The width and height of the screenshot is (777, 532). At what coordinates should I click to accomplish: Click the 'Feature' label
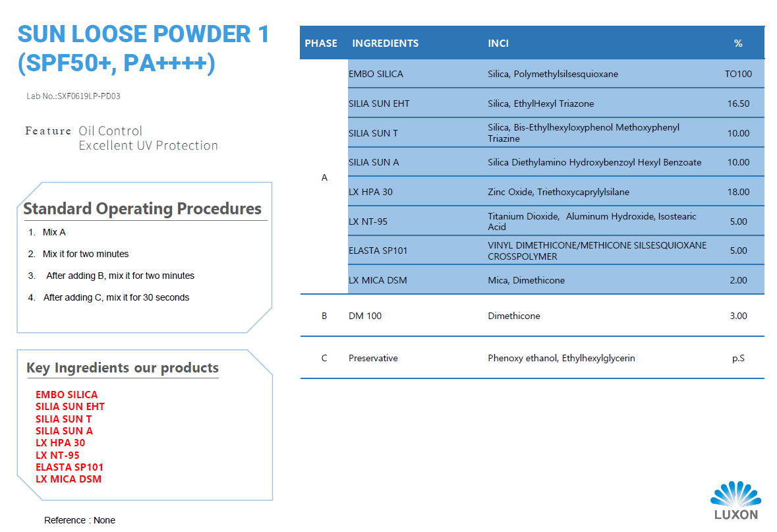(48, 131)
